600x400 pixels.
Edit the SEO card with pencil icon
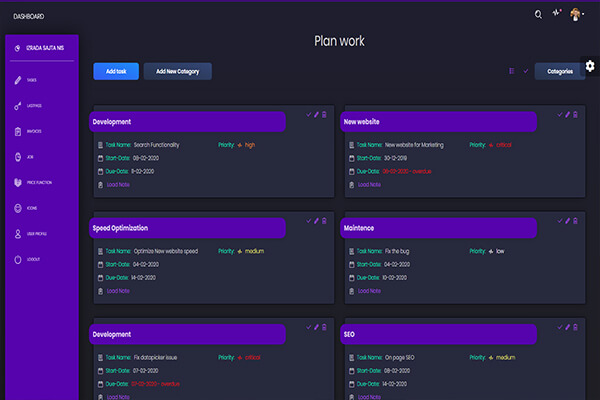pos(567,327)
